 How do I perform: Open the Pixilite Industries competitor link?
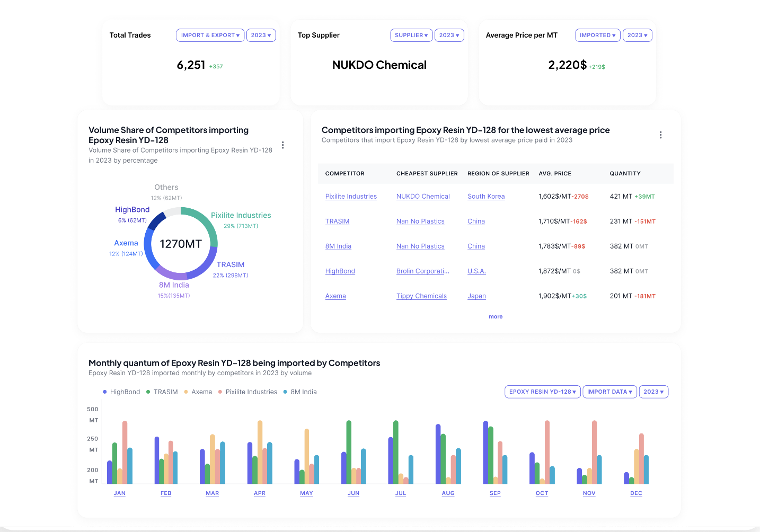pyautogui.click(x=351, y=196)
